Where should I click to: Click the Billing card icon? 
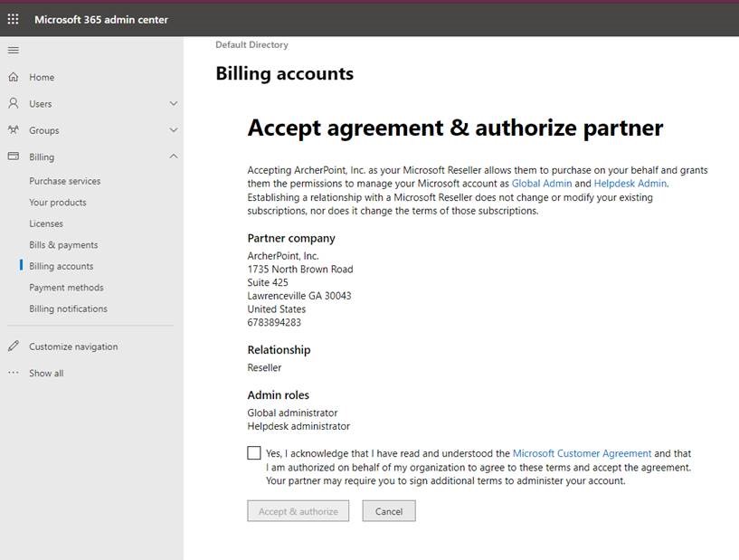pyautogui.click(x=14, y=156)
